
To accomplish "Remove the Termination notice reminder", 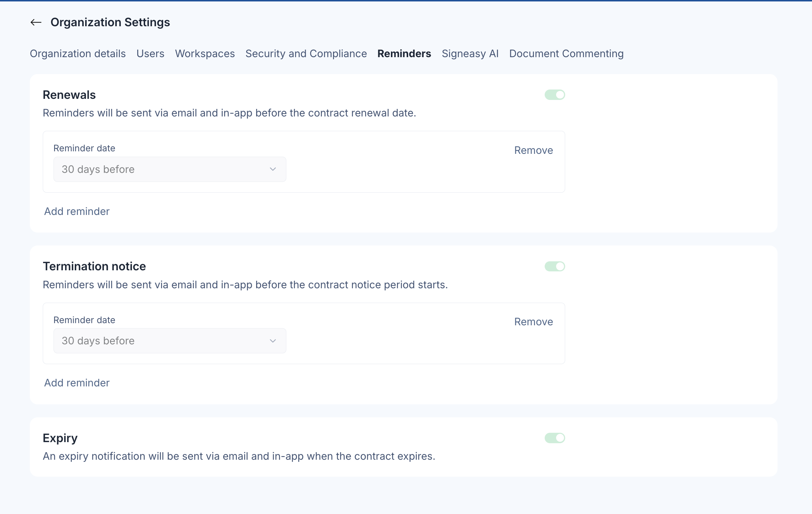I will [534, 322].
